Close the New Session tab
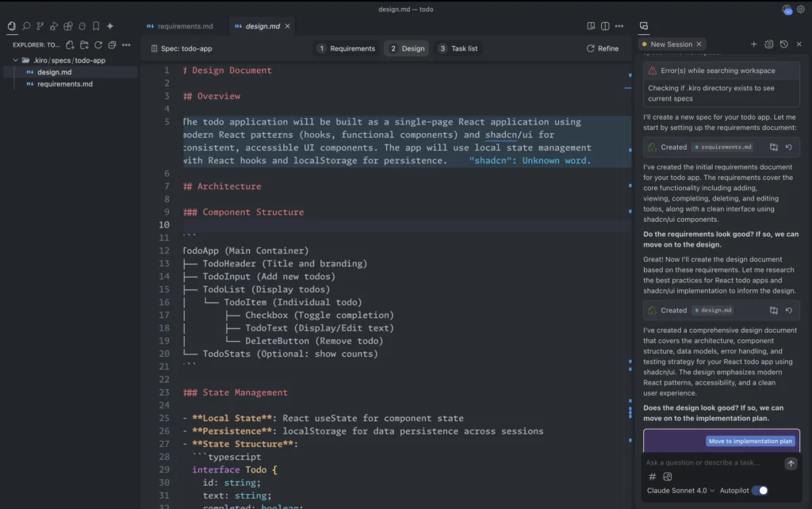The height and width of the screenshot is (509, 812). pos(699,44)
